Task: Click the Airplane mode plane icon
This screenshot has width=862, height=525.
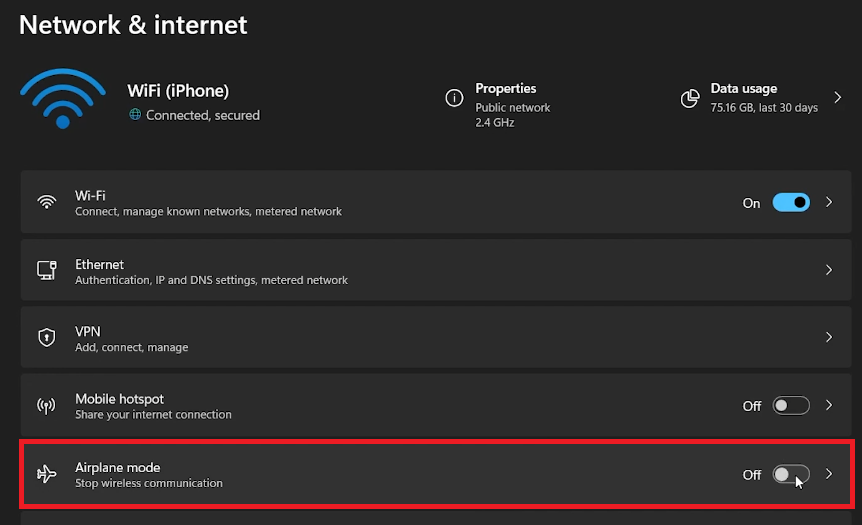Action: pos(47,473)
